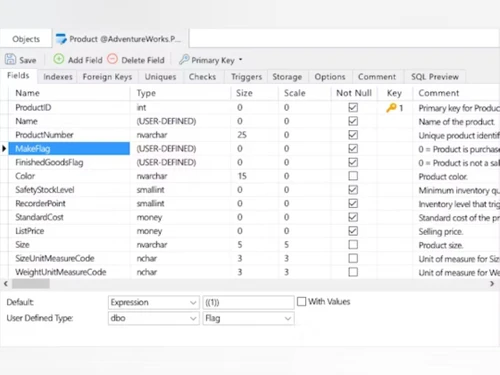Screen dimensions: 500x375
Task: Click the Delete Field button label
Action: click(143, 60)
